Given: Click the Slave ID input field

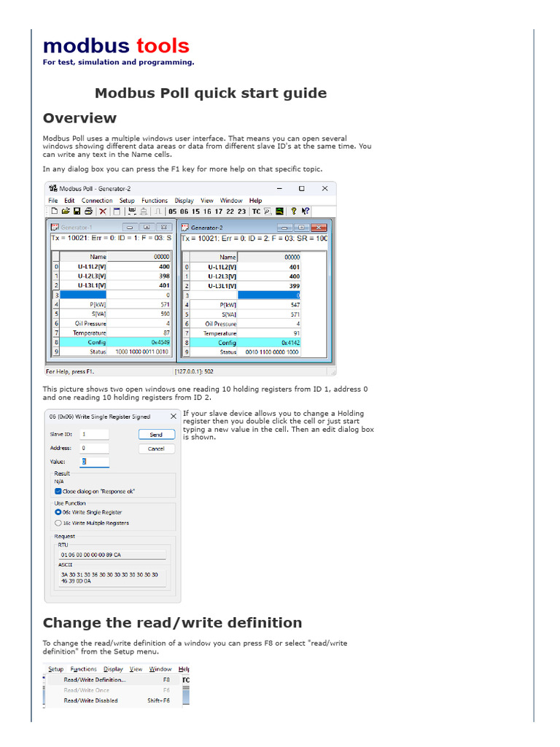Looking at the screenshot, I should (94, 434).
